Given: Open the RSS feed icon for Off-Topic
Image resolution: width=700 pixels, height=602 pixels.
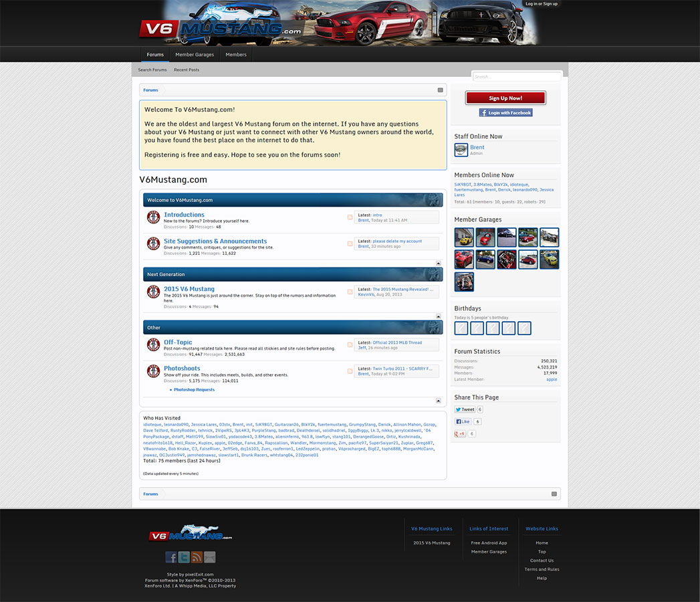Looking at the screenshot, I should click(x=350, y=344).
